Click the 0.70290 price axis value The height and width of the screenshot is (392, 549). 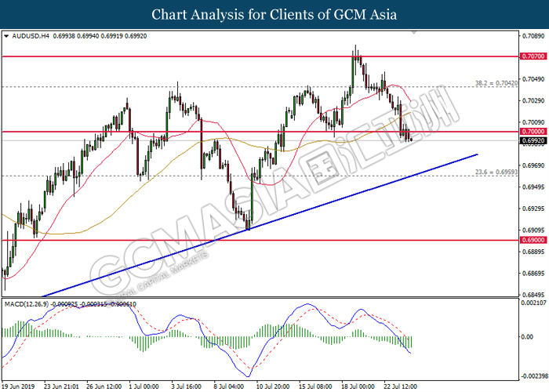point(533,101)
